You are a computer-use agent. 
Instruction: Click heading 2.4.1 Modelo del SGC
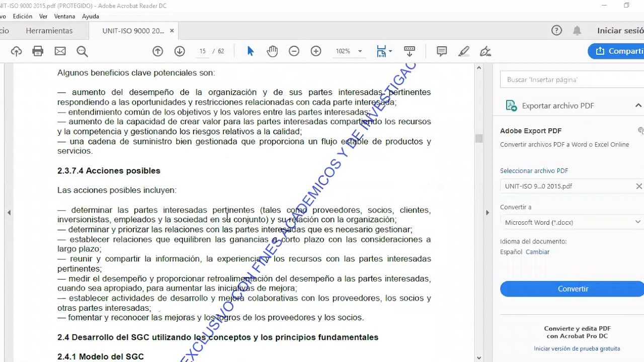point(101,356)
